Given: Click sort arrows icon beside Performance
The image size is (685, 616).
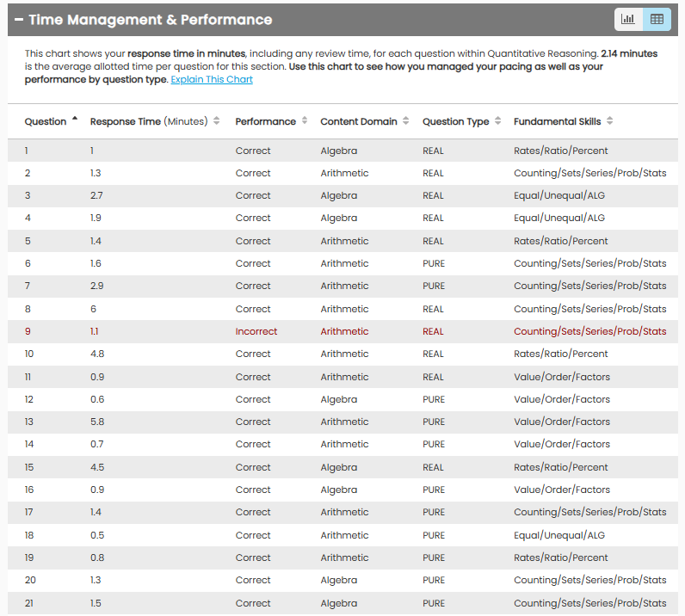Looking at the screenshot, I should tap(305, 121).
